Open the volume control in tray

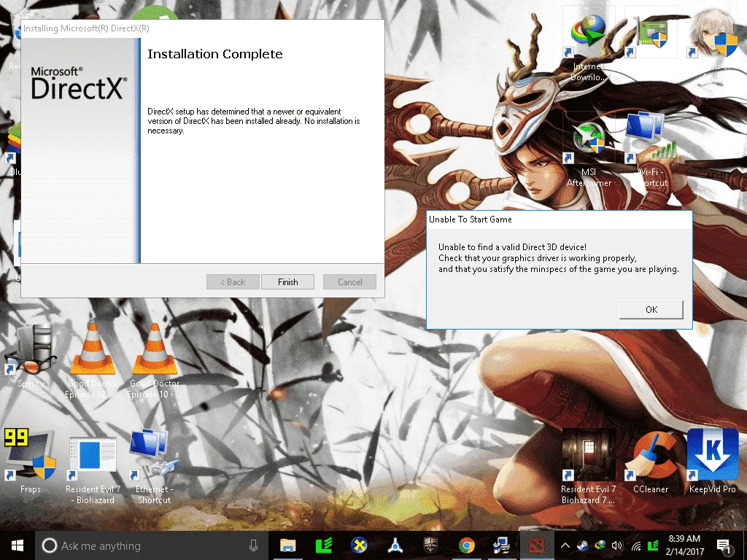click(x=617, y=545)
